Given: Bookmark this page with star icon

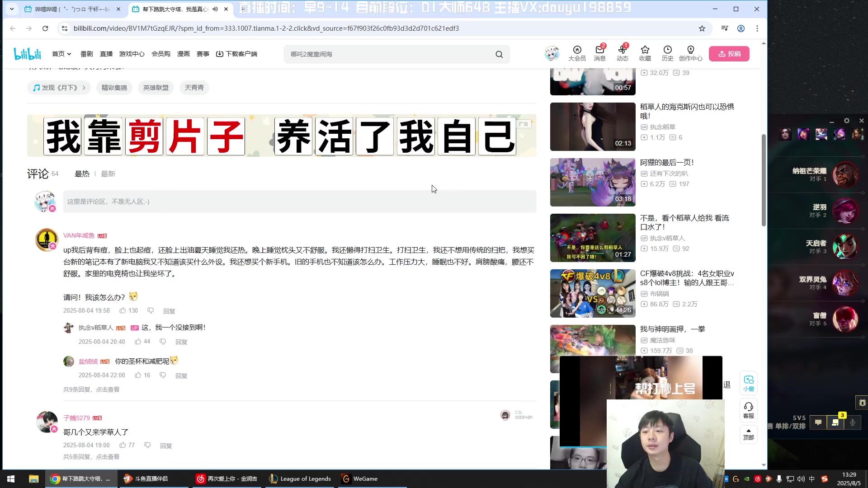Looking at the screenshot, I should click(702, 28).
